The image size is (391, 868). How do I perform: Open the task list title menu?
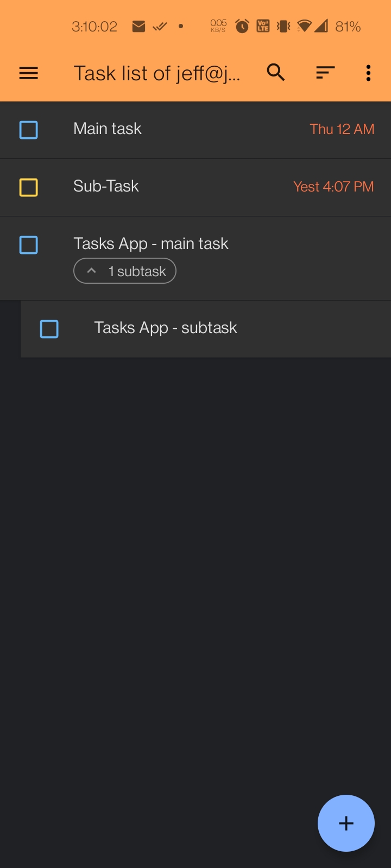coord(157,73)
